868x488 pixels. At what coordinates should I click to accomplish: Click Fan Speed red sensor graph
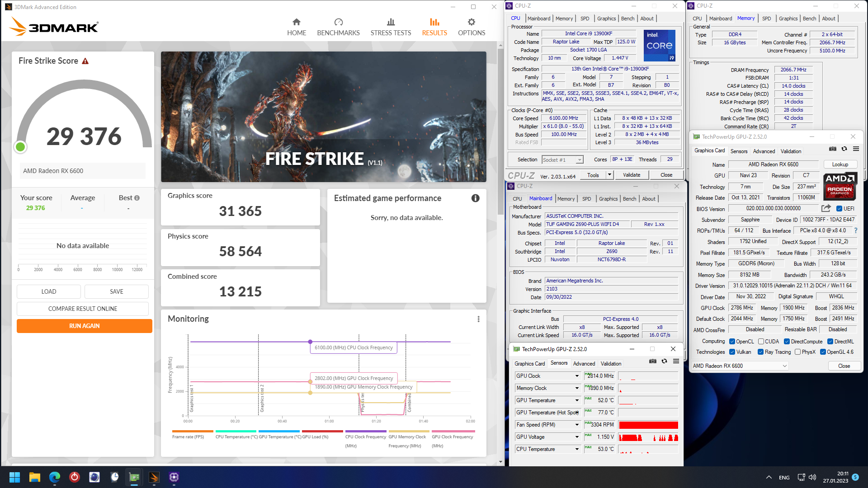(x=648, y=425)
